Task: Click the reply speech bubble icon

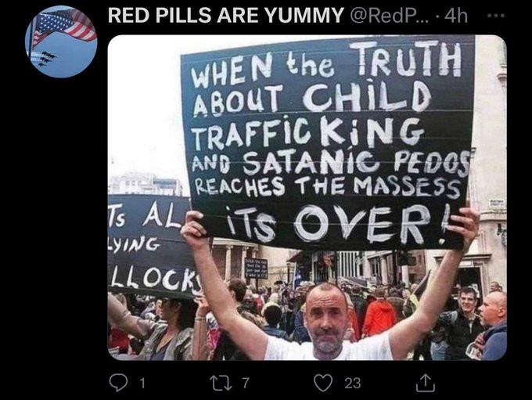Action: point(118,383)
